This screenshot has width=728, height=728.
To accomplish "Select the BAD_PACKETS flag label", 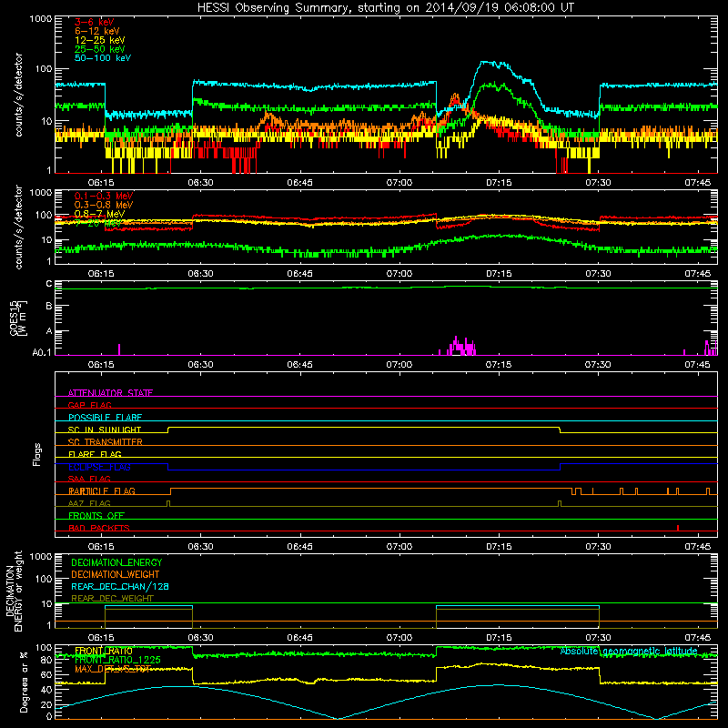I will click(x=99, y=528).
